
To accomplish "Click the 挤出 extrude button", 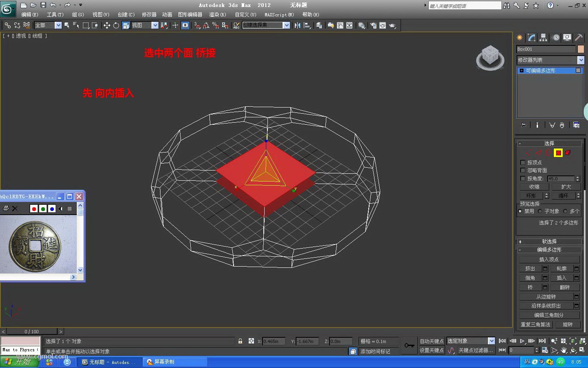I will point(530,269).
